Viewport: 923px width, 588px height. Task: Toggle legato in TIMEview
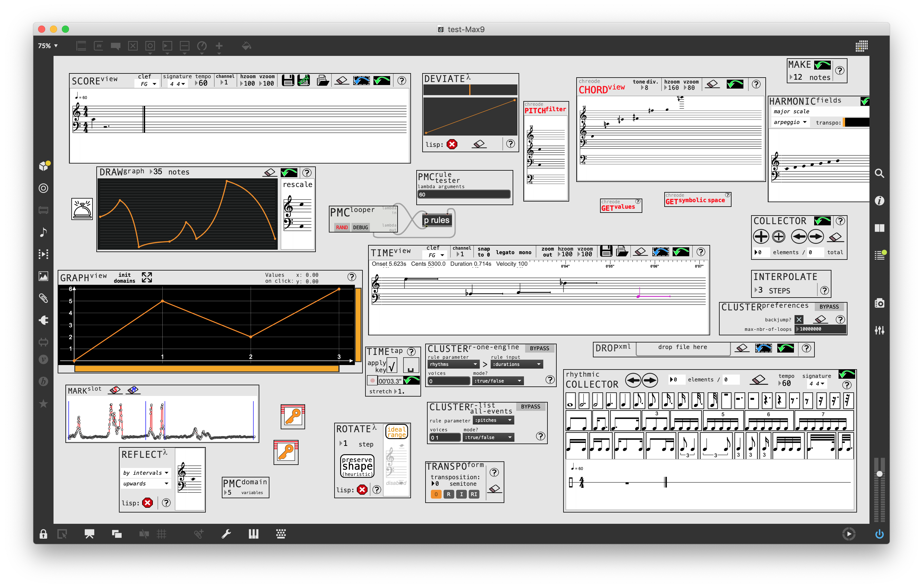[505, 252]
